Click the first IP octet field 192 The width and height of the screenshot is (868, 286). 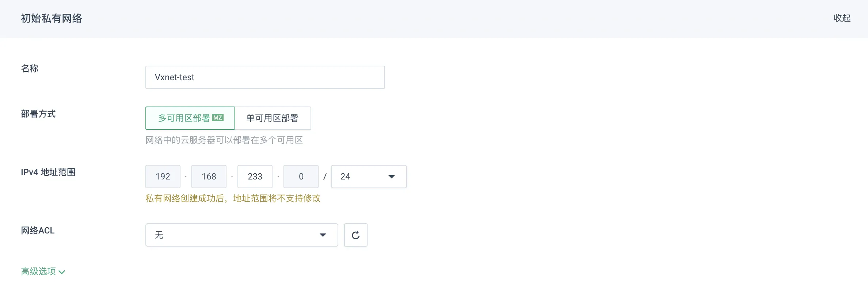tap(163, 177)
